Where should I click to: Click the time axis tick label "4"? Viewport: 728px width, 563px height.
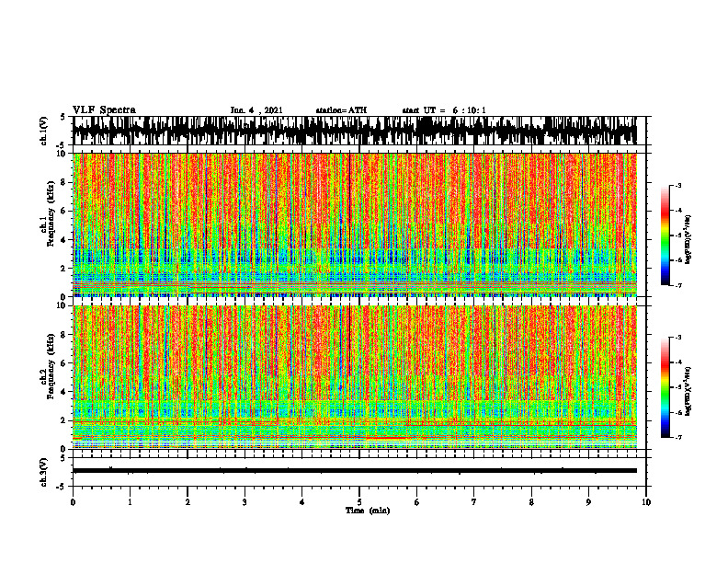[x=302, y=502]
